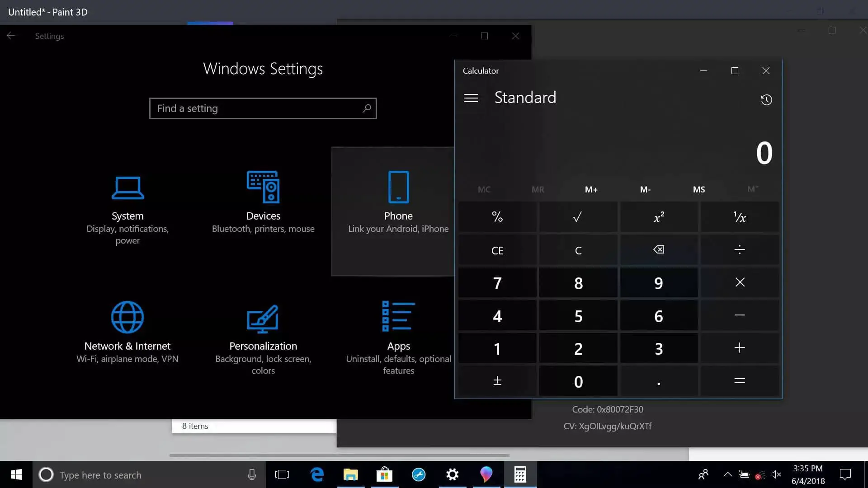Switch to Calculator in taskbar
The image size is (868, 488).
pos(520,474)
